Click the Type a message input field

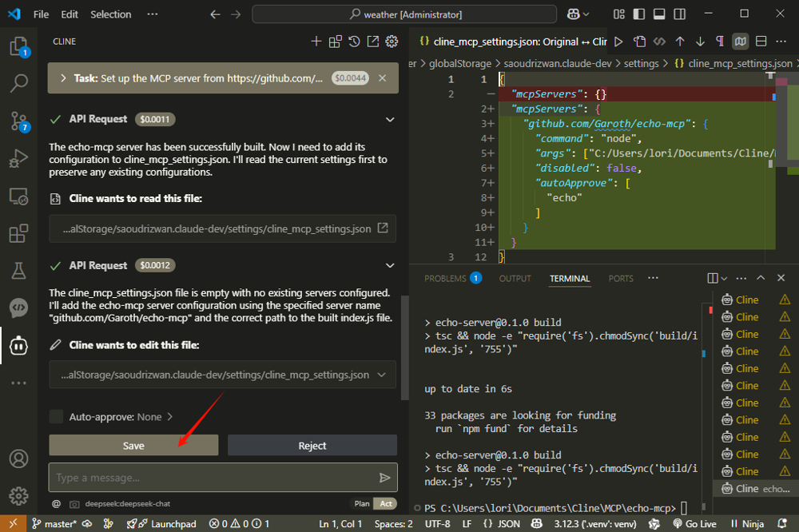212,478
